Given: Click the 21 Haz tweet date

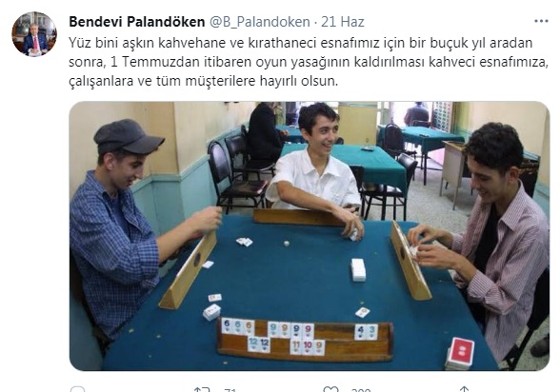Looking at the screenshot, I should coord(343,22).
